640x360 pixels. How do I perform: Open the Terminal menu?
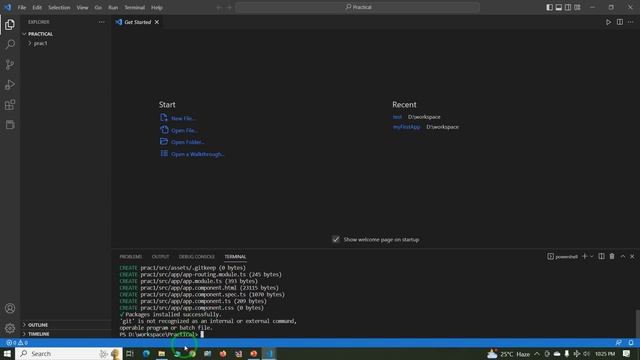(135, 7)
